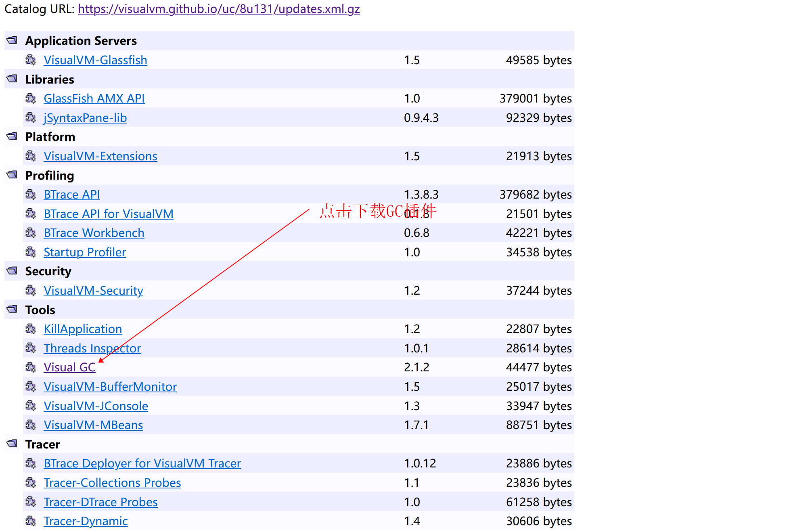Viewport: 812px width, 530px height.
Task: Click plugin icon next to Tracer-DTrace Probes
Action: coord(31,502)
